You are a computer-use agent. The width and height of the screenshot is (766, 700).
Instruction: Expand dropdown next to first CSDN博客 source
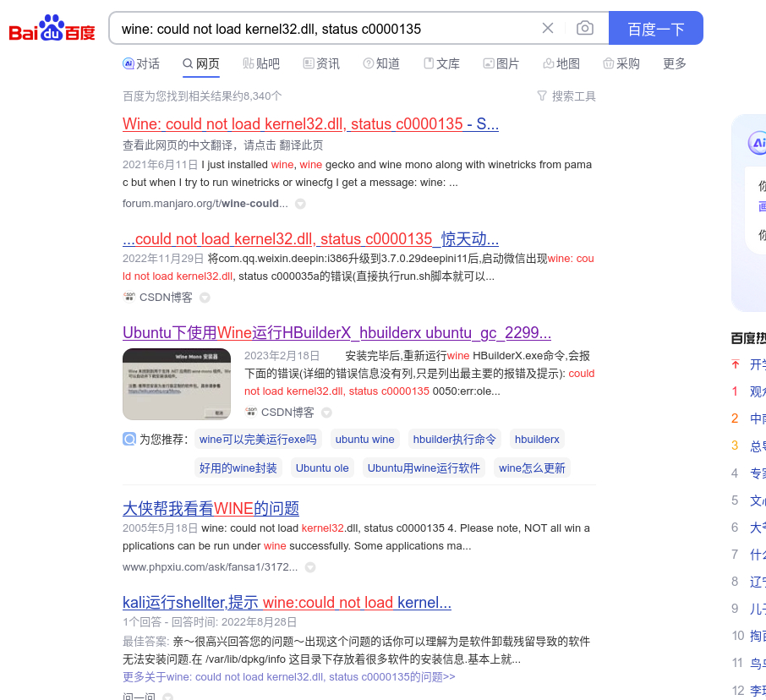click(205, 298)
